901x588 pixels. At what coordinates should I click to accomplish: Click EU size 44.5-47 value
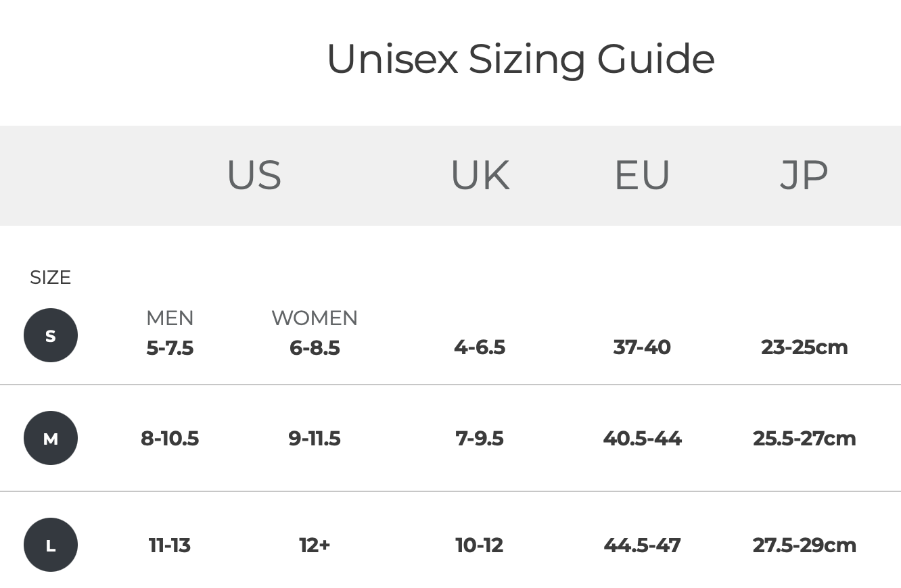pos(642,545)
